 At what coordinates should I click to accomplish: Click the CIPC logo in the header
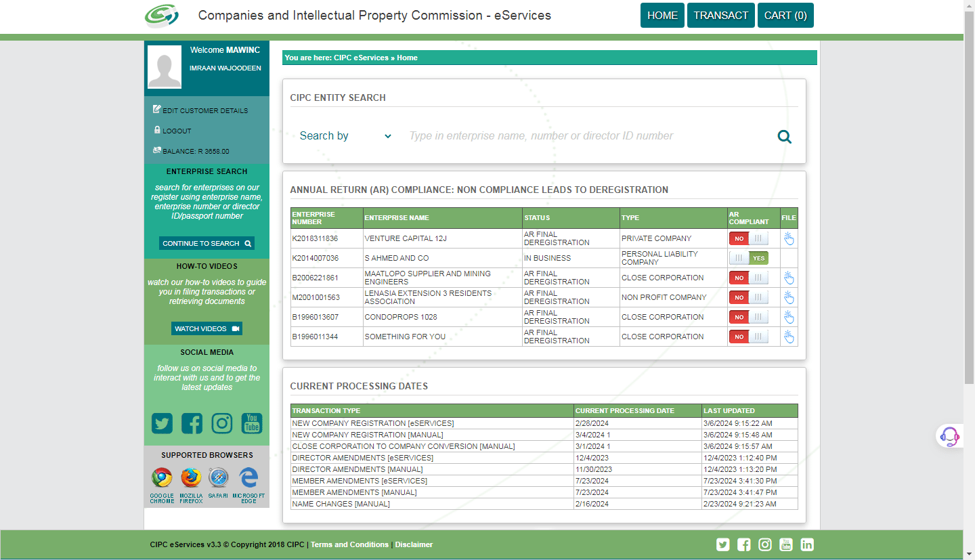click(161, 15)
